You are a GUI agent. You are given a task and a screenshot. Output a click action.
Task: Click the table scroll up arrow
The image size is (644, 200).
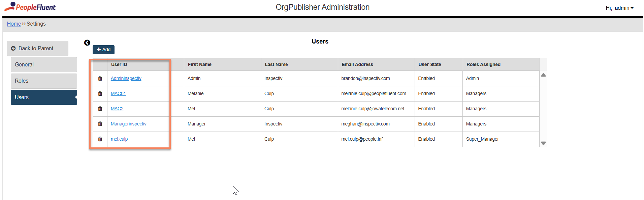[x=543, y=75]
